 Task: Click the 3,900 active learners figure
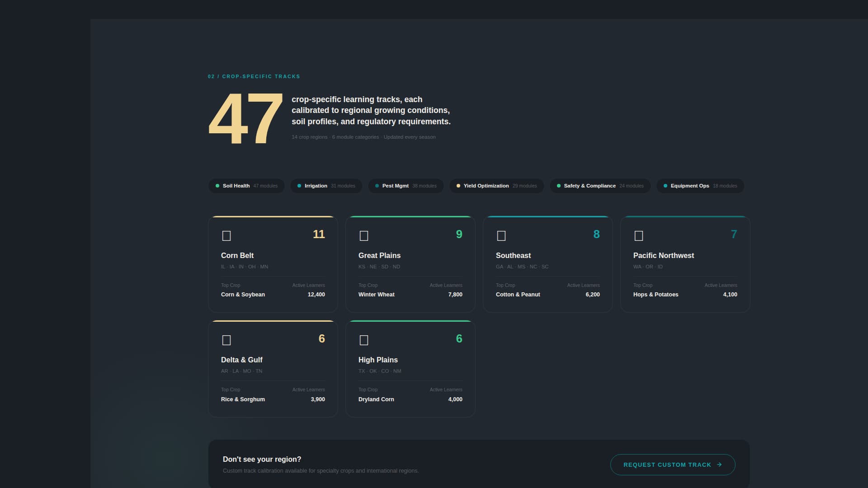pos(318,399)
